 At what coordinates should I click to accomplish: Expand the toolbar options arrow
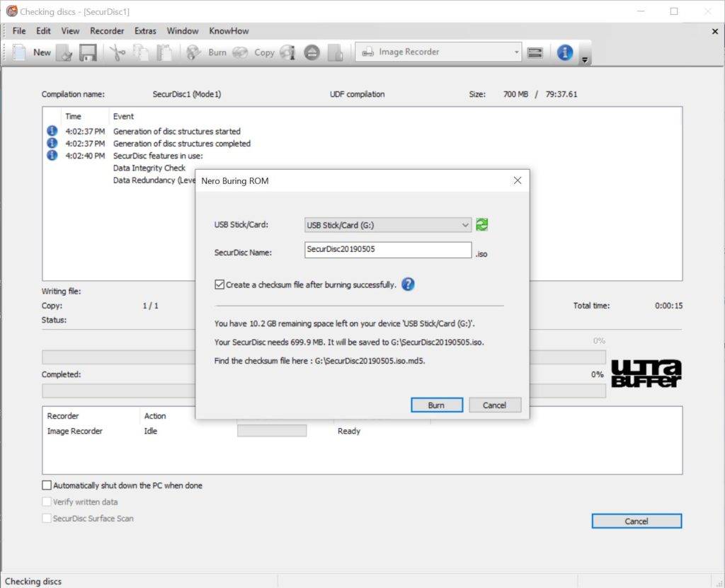click(x=585, y=59)
